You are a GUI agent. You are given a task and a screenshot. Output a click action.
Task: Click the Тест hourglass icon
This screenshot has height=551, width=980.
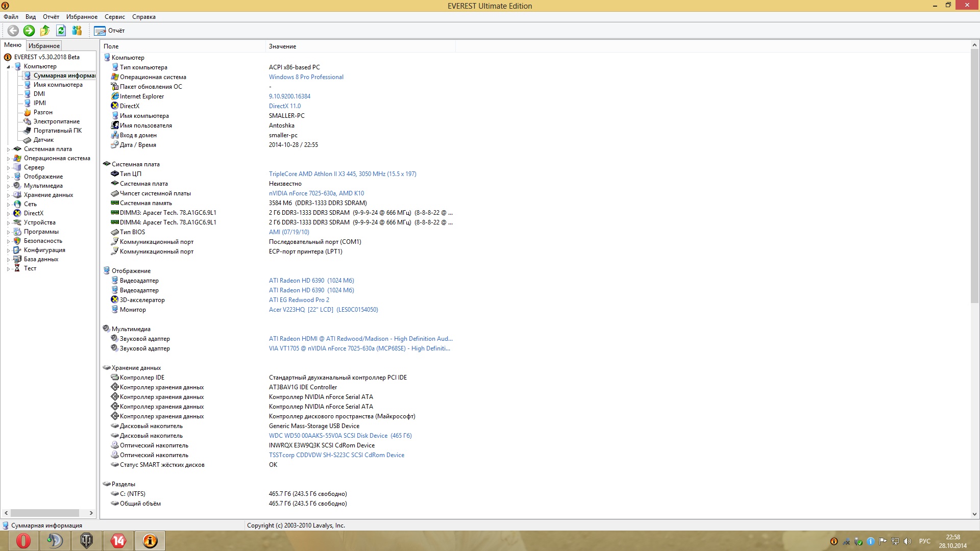click(17, 268)
